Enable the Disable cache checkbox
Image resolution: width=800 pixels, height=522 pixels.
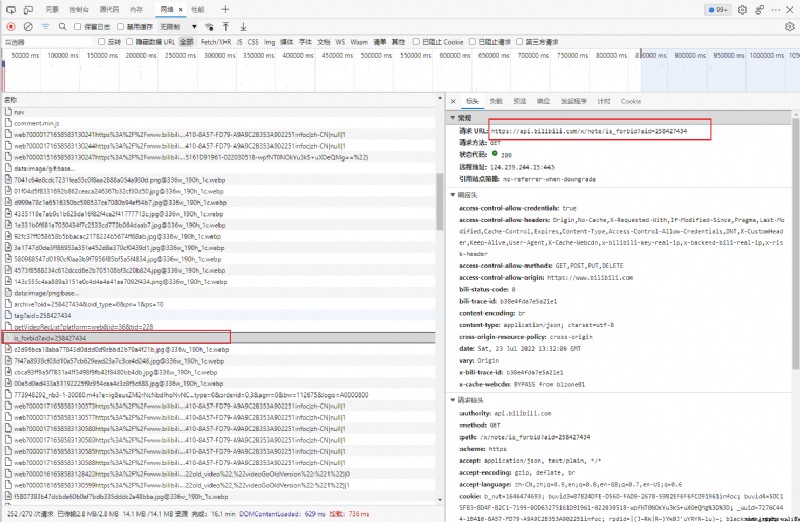coord(120,27)
